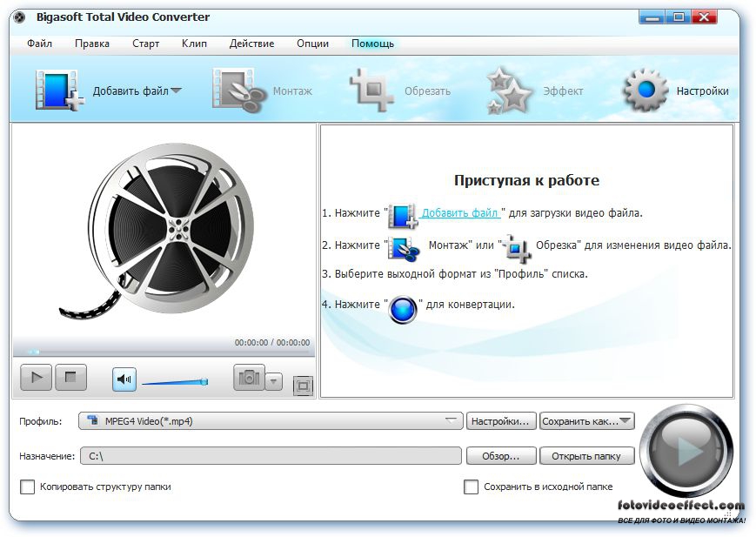Expand the Профиль format dropdown
This screenshot has height=537, width=756.
click(x=451, y=420)
